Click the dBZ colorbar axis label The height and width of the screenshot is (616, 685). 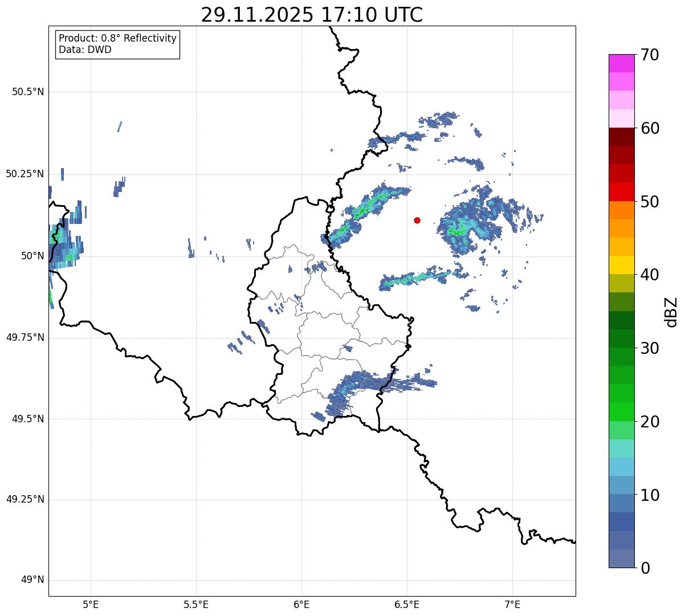tap(671, 312)
